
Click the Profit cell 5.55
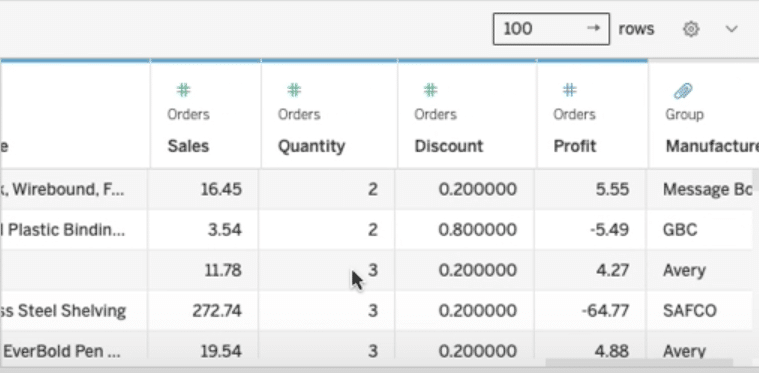click(x=591, y=189)
